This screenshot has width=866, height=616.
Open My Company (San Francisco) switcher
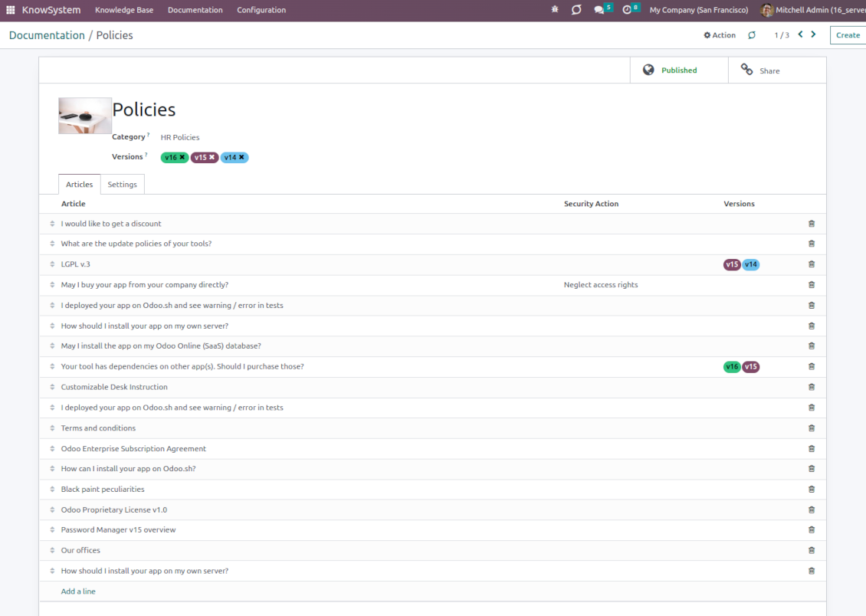(x=698, y=10)
